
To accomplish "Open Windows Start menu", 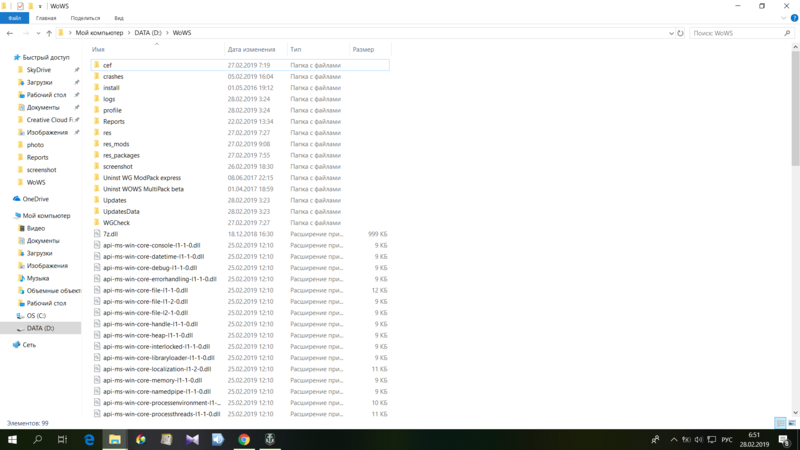I will pos(12,439).
